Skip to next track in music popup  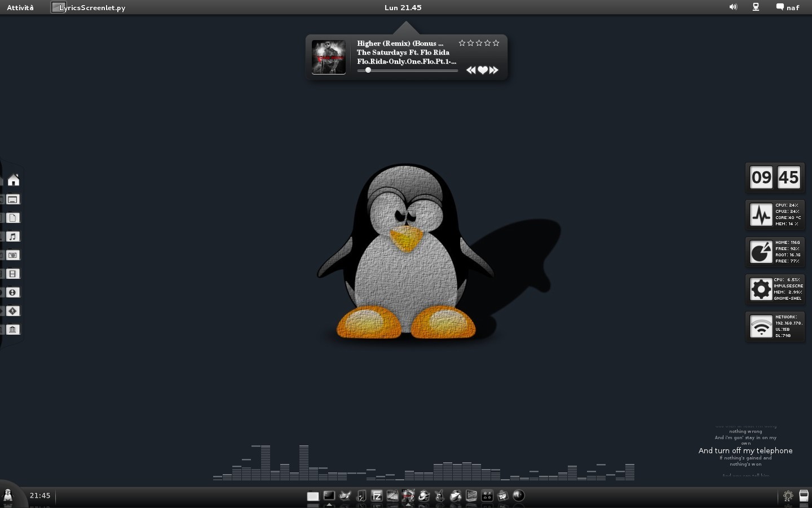[x=494, y=71]
